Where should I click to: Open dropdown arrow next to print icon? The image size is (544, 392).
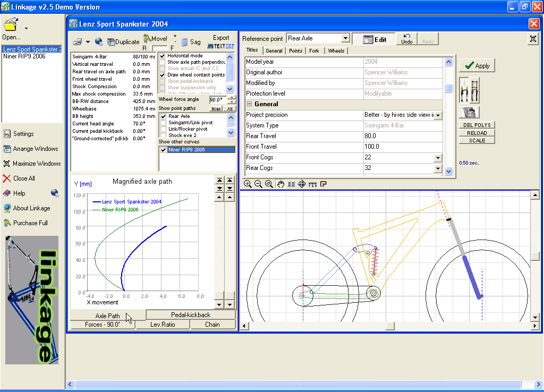[x=88, y=42]
